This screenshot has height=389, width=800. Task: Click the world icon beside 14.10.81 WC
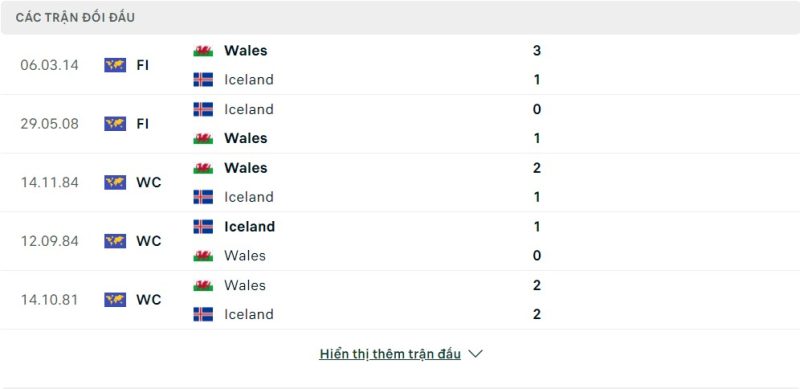pyautogui.click(x=115, y=300)
